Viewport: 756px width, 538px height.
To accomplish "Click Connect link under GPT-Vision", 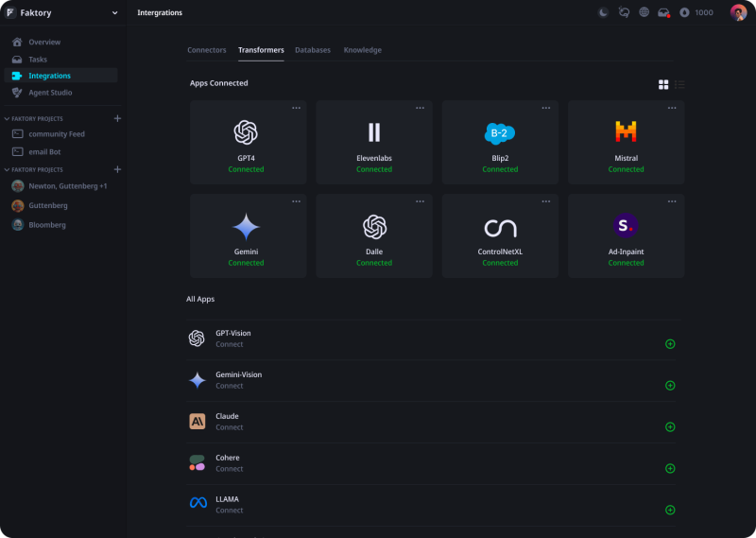I will 229,344.
